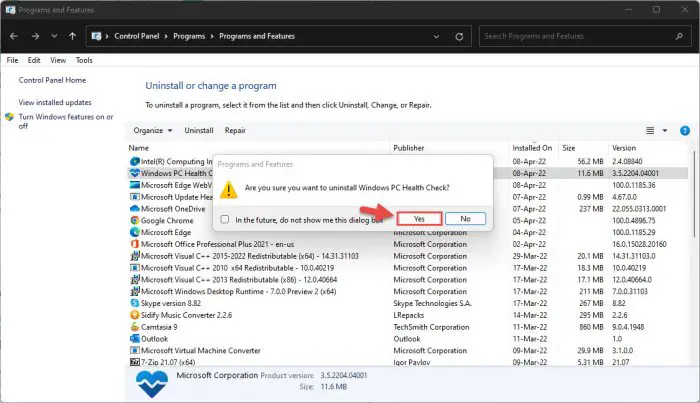The width and height of the screenshot is (700, 403).
Task: Click the blue help icon
Action: coord(685,130)
